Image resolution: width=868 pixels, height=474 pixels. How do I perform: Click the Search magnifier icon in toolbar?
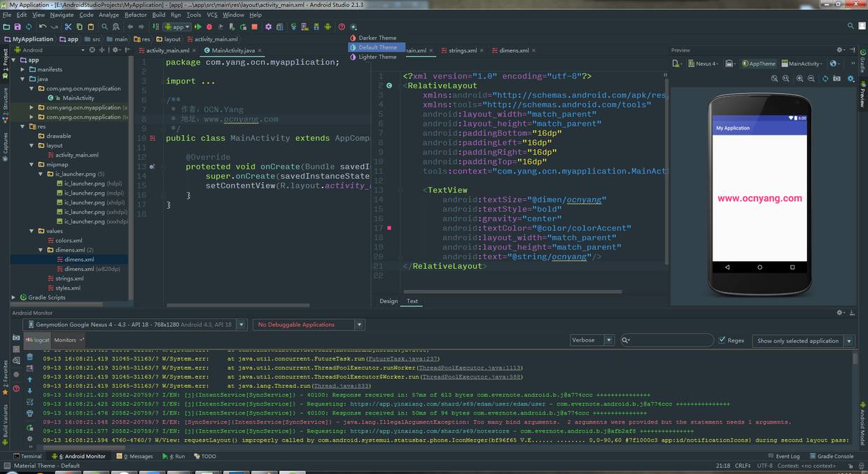[105, 27]
